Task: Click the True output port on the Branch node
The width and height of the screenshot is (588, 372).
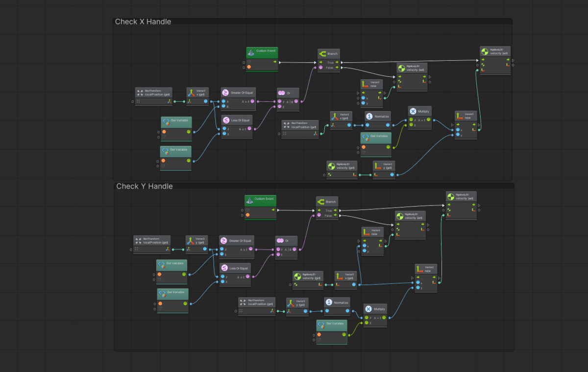Action: coord(337,63)
